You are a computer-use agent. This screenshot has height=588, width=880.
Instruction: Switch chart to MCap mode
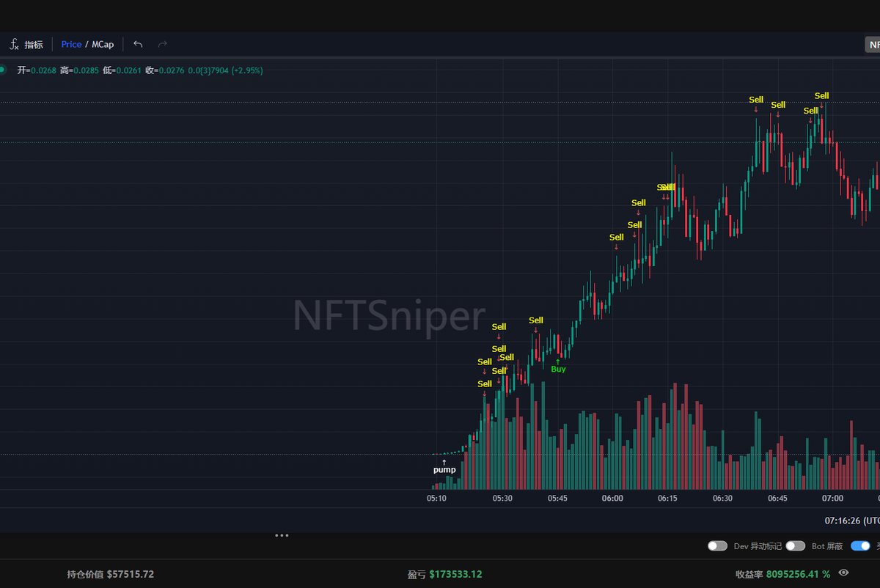tap(103, 45)
